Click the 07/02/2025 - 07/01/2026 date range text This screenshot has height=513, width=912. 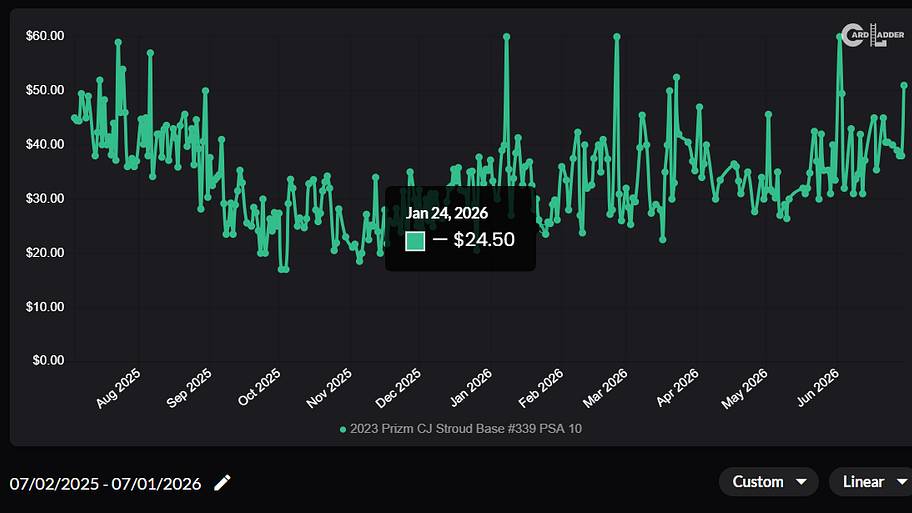[x=105, y=483]
